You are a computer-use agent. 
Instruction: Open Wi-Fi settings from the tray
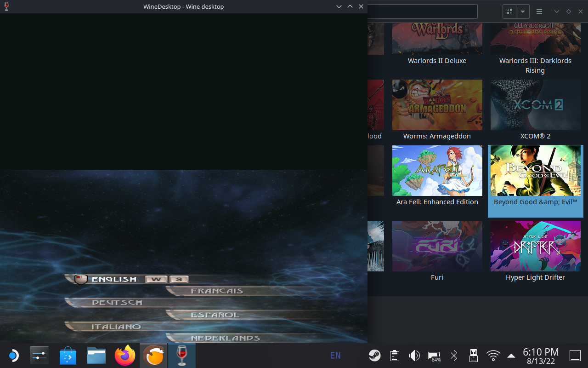[x=493, y=356]
